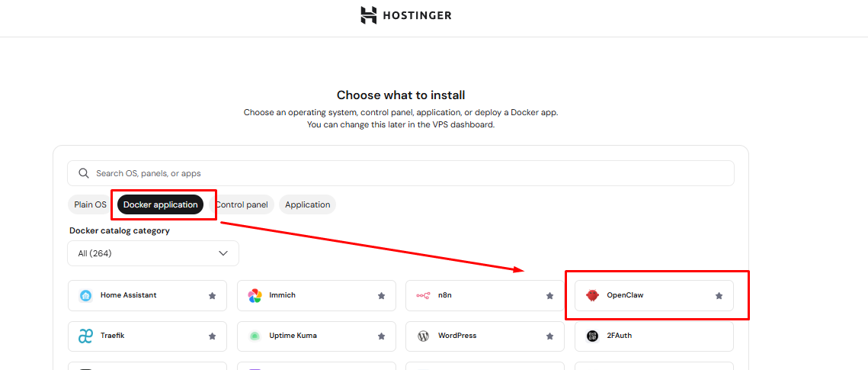The image size is (868, 370).
Task: Toggle the favorite star on WordPress
Action: [549, 336]
